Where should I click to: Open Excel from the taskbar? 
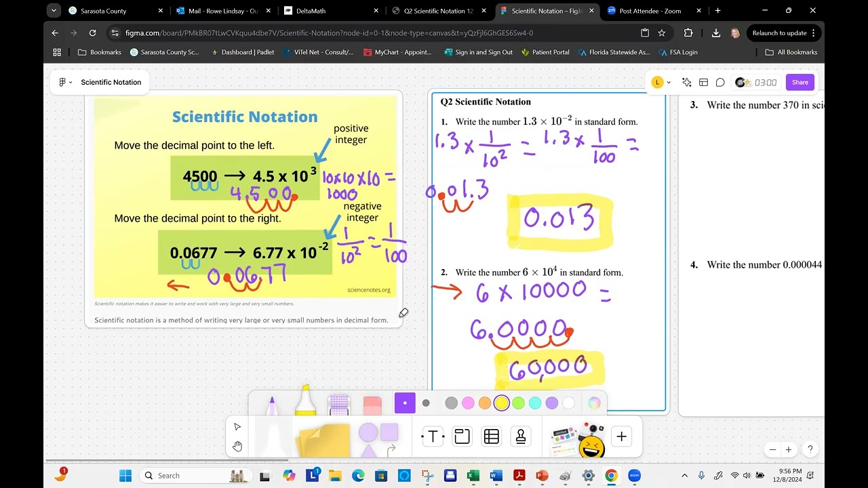pos(473,476)
